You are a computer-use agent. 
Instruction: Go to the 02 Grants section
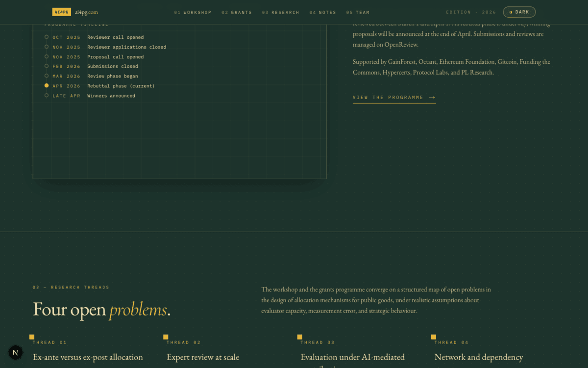click(237, 12)
